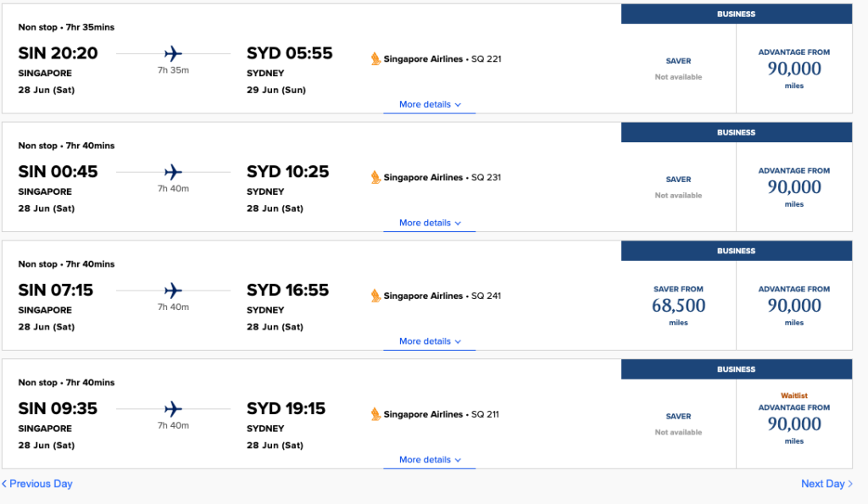Expand More details for flight SQ 211
868x504 pixels.
430,460
